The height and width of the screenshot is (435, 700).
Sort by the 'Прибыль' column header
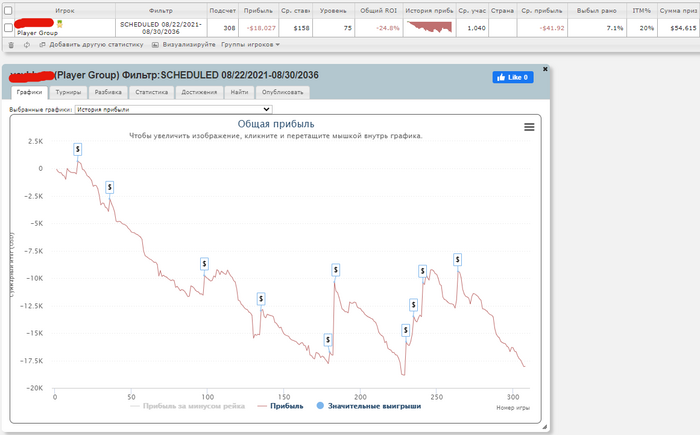coord(258,10)
